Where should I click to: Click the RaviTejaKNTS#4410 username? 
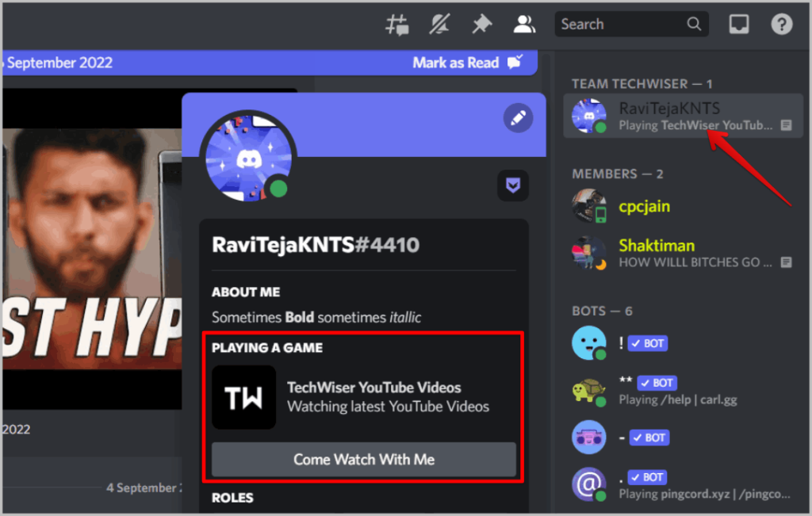[316, 245]
